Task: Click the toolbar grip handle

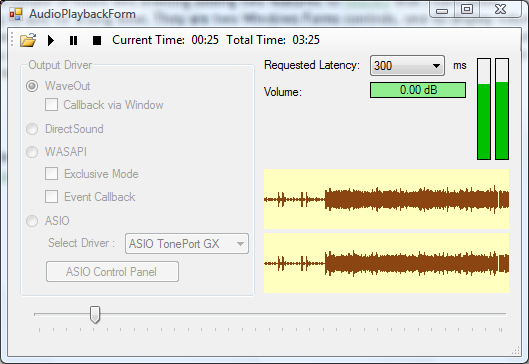Action: click(12, 40)
